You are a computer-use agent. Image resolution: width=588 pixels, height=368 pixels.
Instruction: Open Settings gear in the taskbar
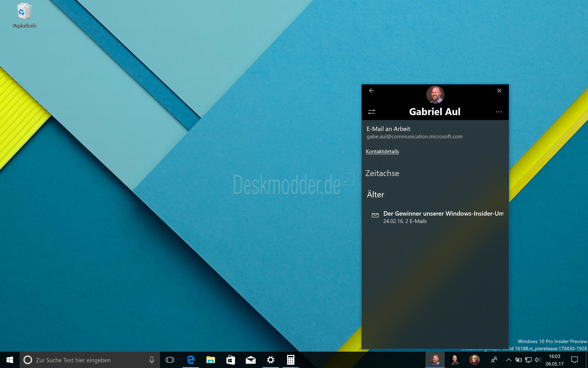(x=271, y=360)
